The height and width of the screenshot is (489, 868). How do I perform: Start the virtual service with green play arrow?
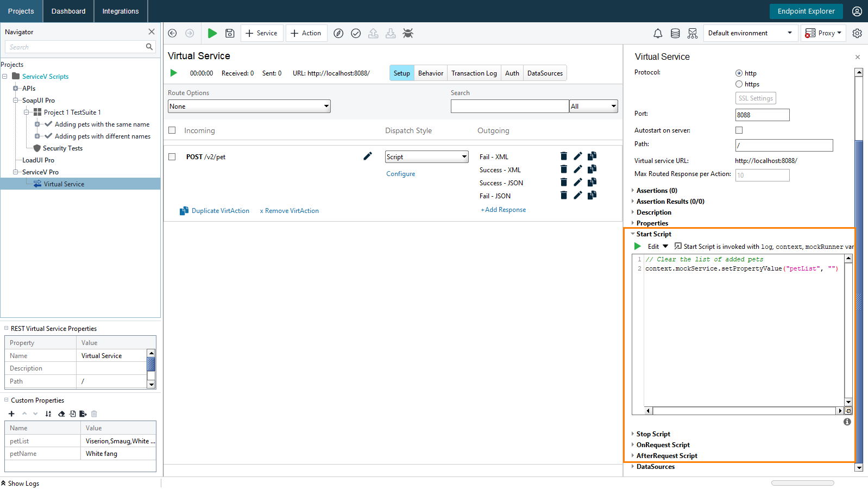click(174, 73)
